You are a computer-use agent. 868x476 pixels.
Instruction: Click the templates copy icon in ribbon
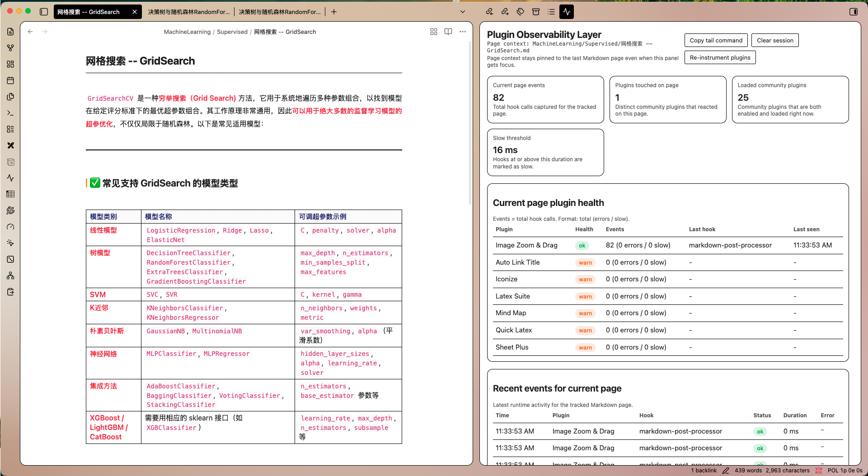[10, 97]
